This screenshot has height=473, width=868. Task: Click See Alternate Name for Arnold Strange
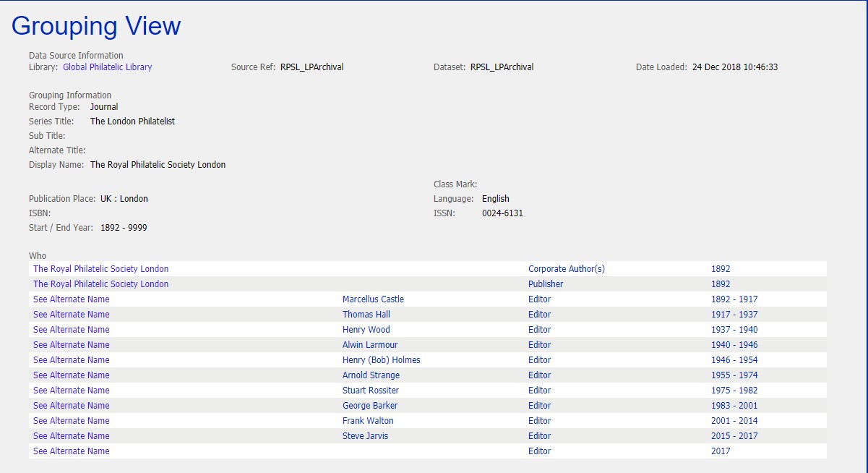click(x=72, y=375)
